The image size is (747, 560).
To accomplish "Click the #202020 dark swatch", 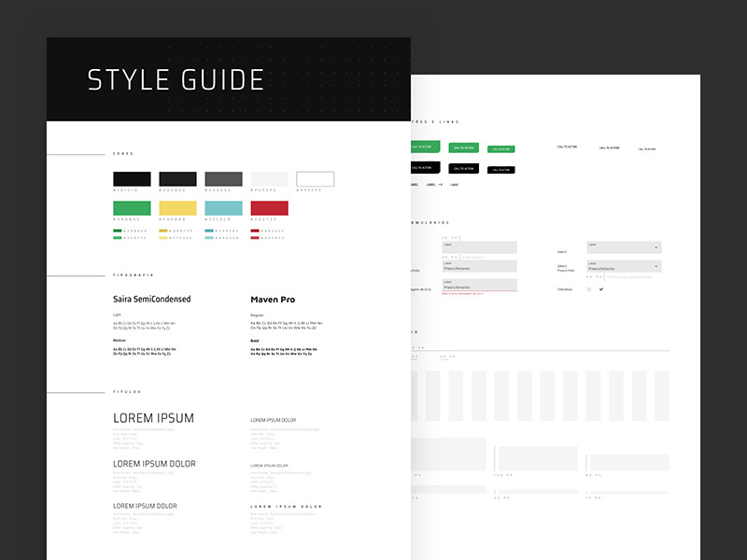I will (x=177, y=179).
